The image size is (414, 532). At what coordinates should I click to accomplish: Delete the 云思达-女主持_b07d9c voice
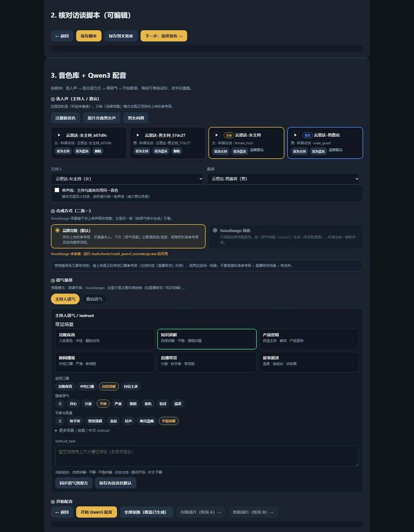(x=98, y=151)
